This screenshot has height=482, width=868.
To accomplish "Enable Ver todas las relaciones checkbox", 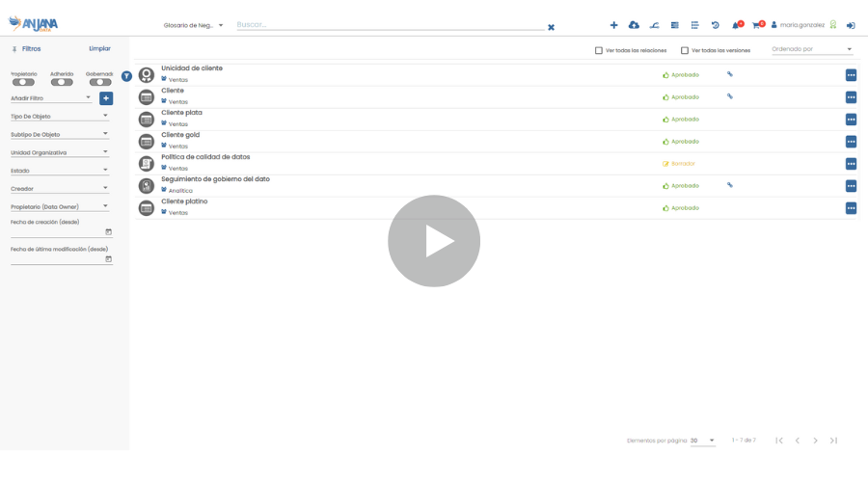I will [x=599, y=50].
